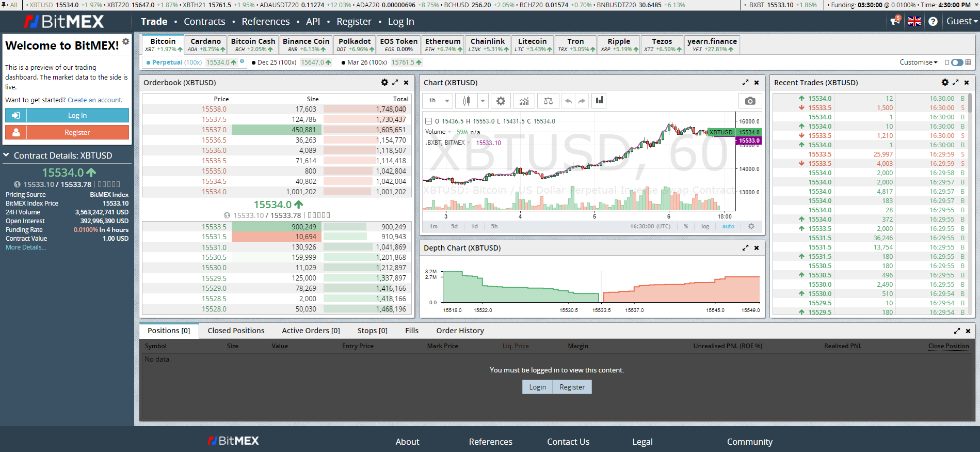This screenshot has width=980, height=452.
Task: Open the Welcome box settings gear
Action: click(126, 41)
